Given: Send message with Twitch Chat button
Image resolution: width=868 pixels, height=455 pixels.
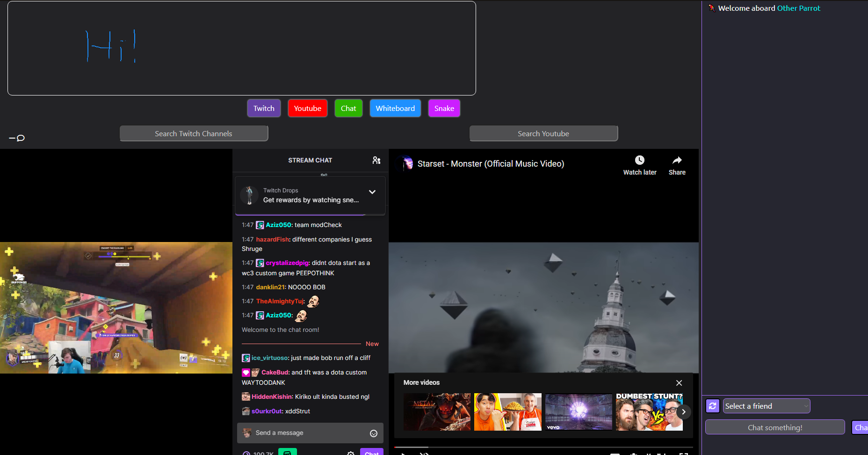Looking at the screenshot, I should click(372, 452).
